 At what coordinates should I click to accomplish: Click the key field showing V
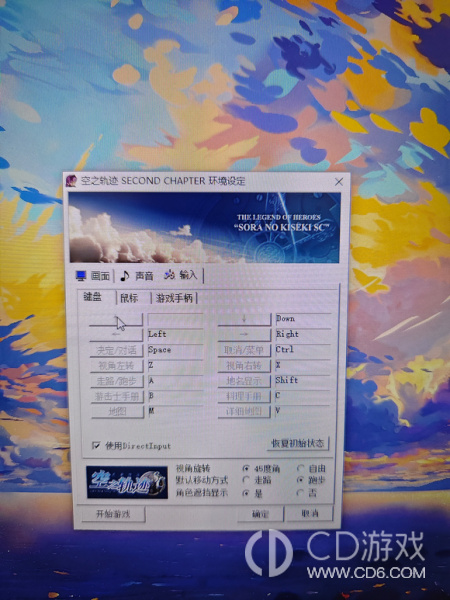(303, 411)
